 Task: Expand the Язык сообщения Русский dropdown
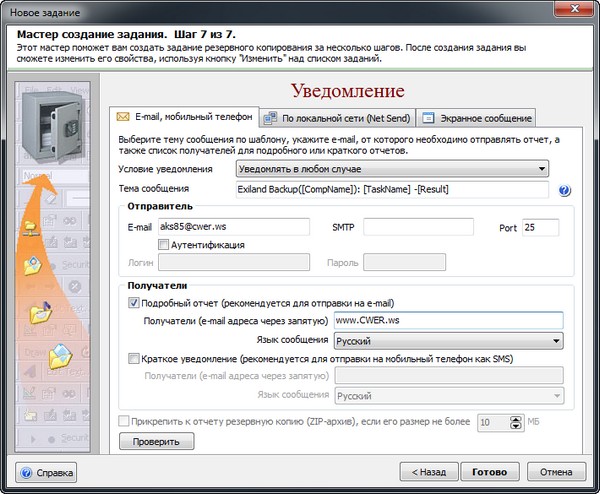tap(448, 340)
